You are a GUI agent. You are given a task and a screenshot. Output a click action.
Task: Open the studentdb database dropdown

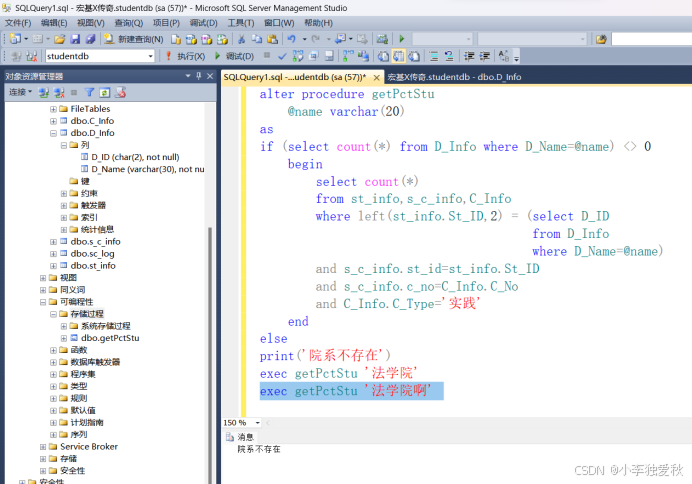pyautogui.click(x=150, y=56)
